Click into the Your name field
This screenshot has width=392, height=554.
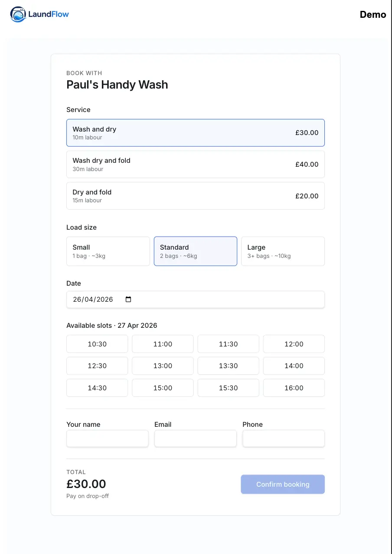pos(107,439)
